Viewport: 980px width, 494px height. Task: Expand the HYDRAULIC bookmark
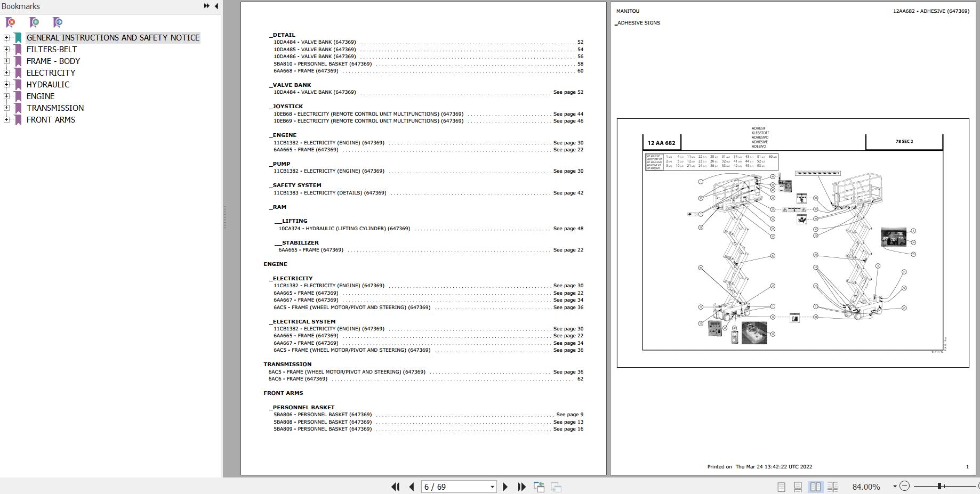[x=6, y=84]
